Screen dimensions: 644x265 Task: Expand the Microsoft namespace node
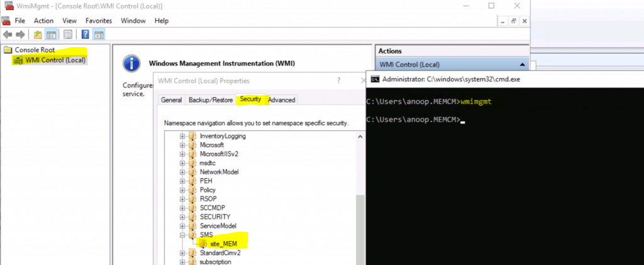182,145
